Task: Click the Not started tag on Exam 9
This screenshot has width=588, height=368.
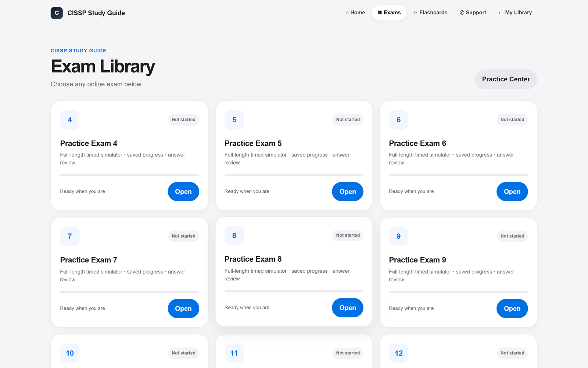Action: [x=512, y=236]
